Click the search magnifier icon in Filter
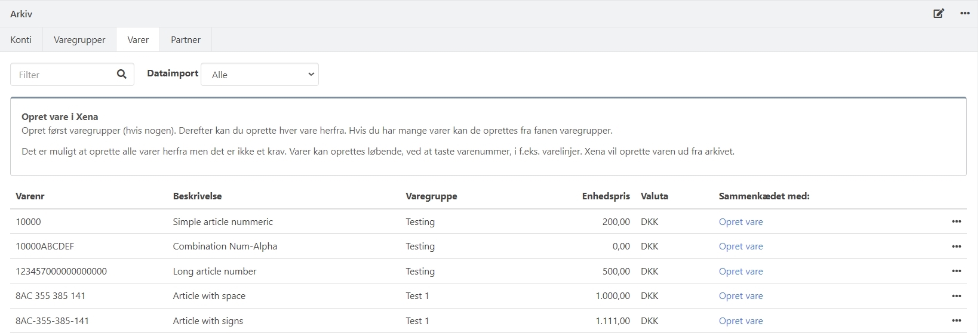Viewport: 980px width, 336px height. tap(122, 75)
